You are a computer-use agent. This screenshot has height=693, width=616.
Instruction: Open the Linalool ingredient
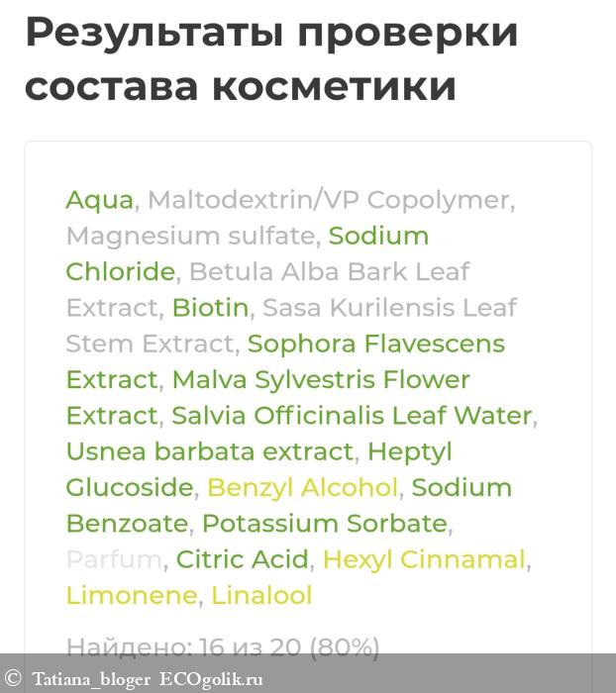point(261,596)
